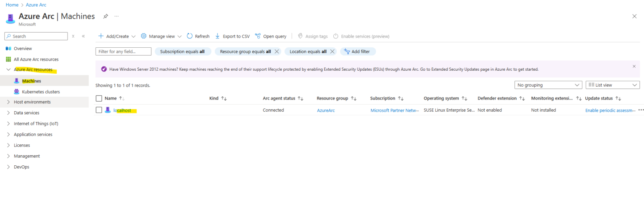This screenshot has height=208, width=644.
Task: Open the Location equals all filter
Action: [x=308, y=51]
